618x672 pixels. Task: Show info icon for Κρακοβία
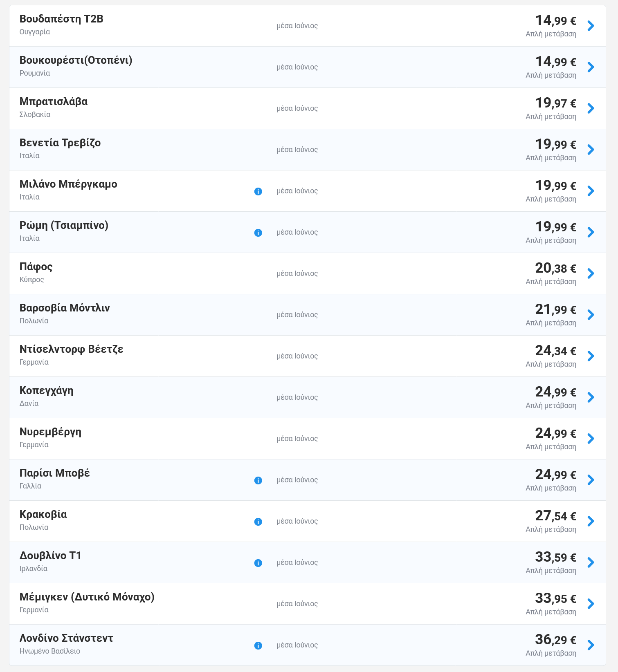tap(258, 522)
